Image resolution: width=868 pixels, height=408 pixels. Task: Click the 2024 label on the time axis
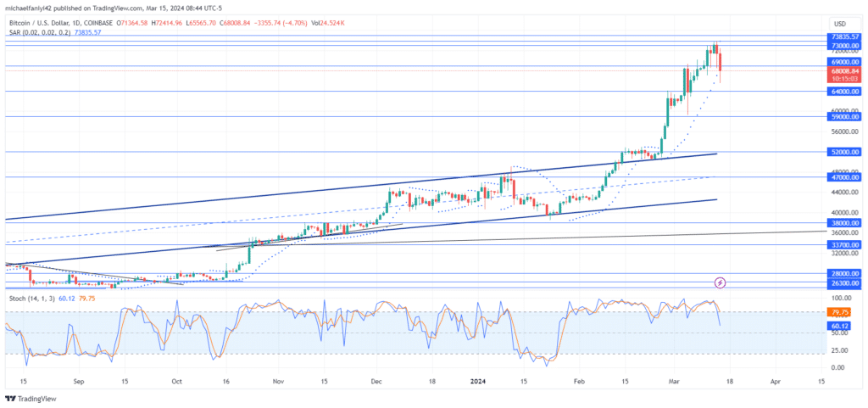click(476, 382)
